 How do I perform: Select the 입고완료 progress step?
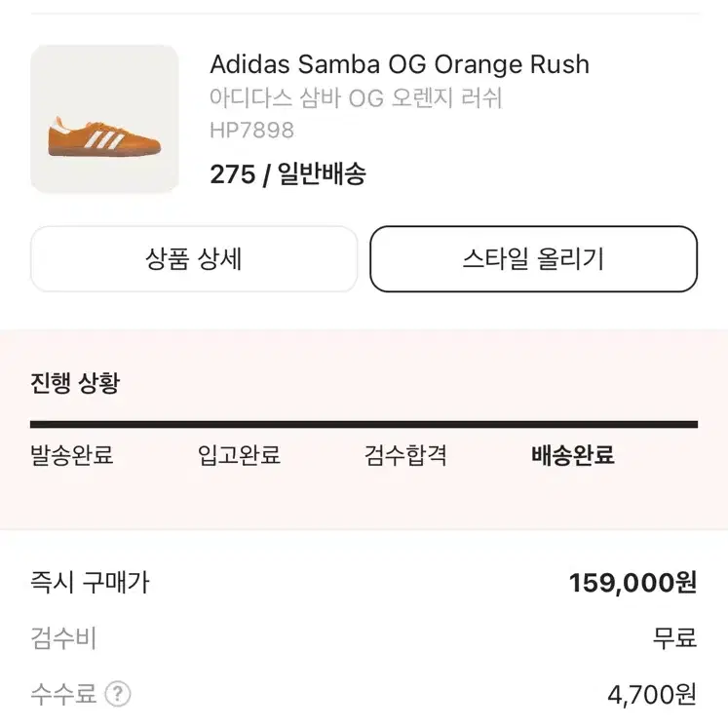[x=239, y=454]
